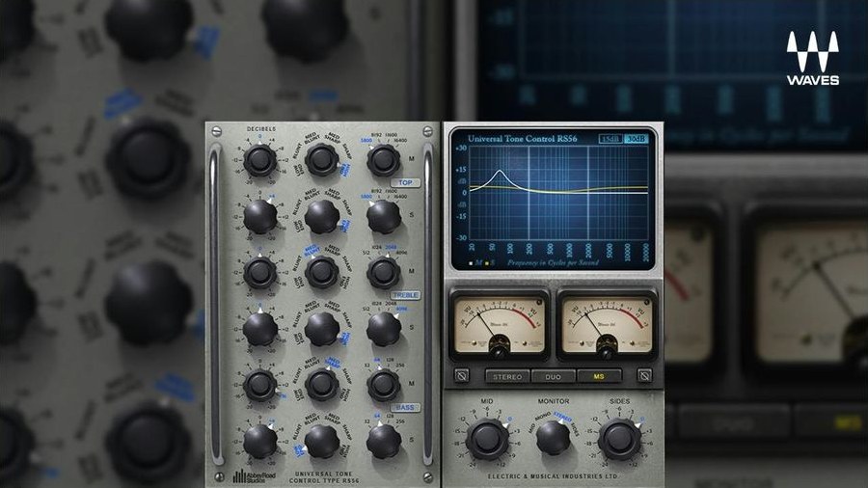
Task: Click the Treble M frequency knob
Action: click(x=384, y=272)
